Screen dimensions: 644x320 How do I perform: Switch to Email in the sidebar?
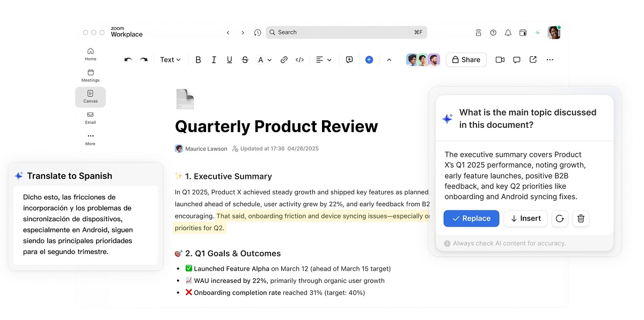[90, 118]
